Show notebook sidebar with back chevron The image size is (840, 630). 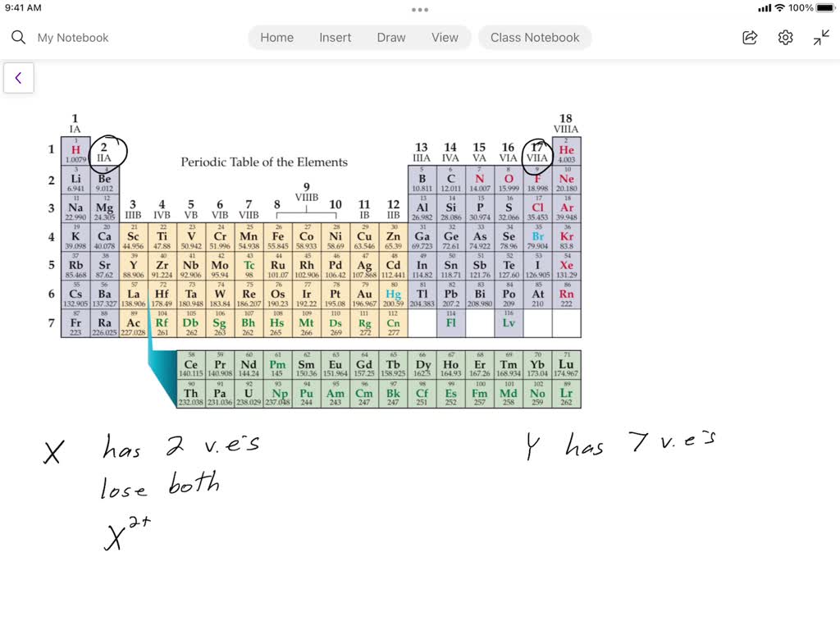coord(18,78)
